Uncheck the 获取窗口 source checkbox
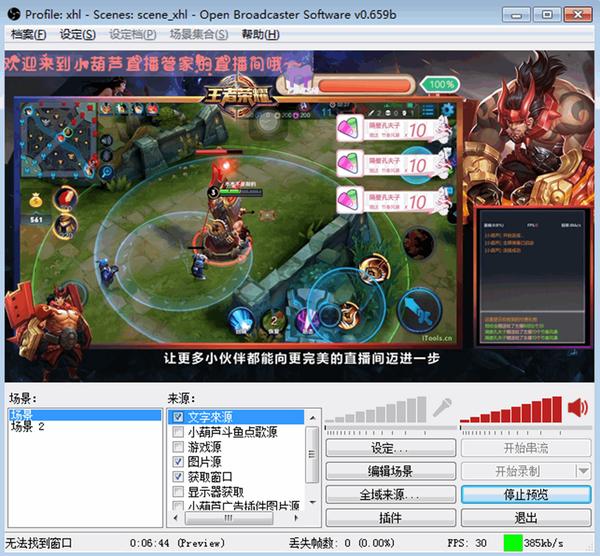Image resolution: width=600 pixels, height=556 pixels. (178, 476)
